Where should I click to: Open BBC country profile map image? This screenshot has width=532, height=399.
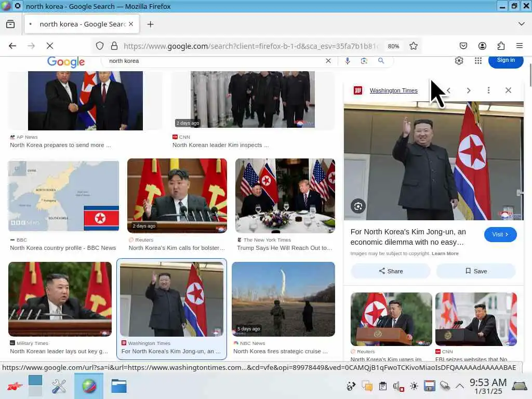pyautogui.click(x=63, y=196)
